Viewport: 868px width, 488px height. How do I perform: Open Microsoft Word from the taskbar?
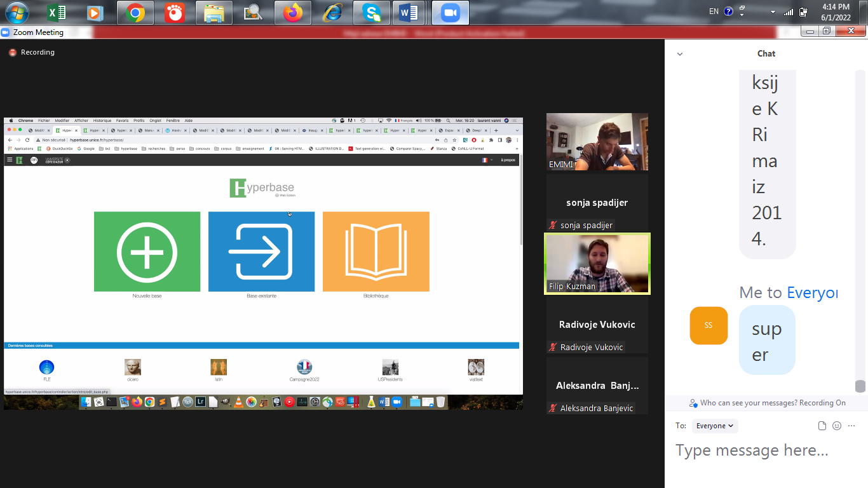coord(409,13)
